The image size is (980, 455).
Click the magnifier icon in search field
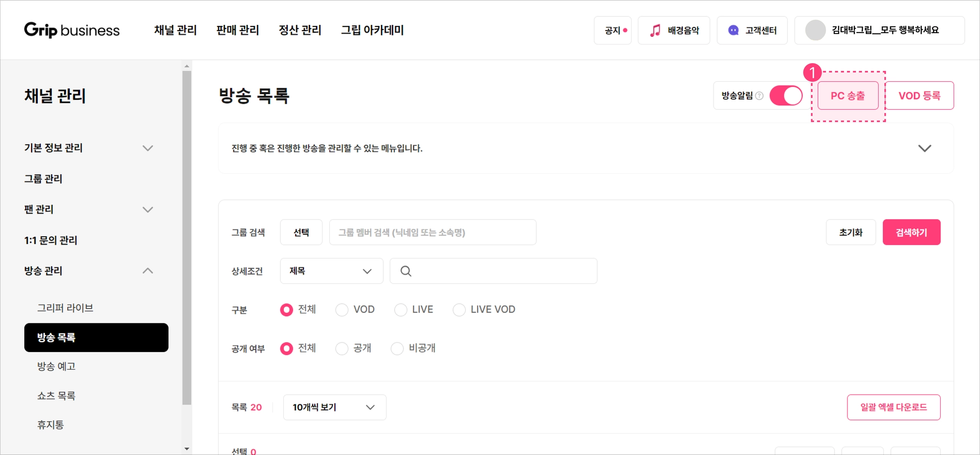(x=406, y=271)
